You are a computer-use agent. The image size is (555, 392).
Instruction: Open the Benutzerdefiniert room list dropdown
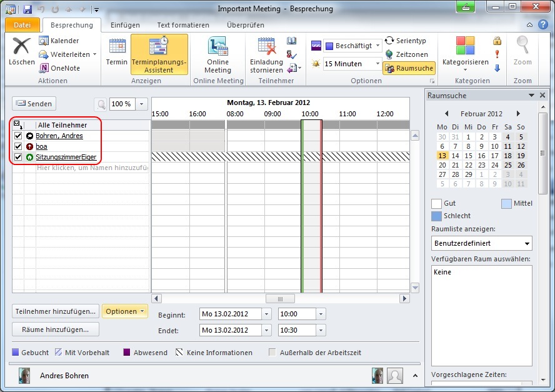[527, 244]
